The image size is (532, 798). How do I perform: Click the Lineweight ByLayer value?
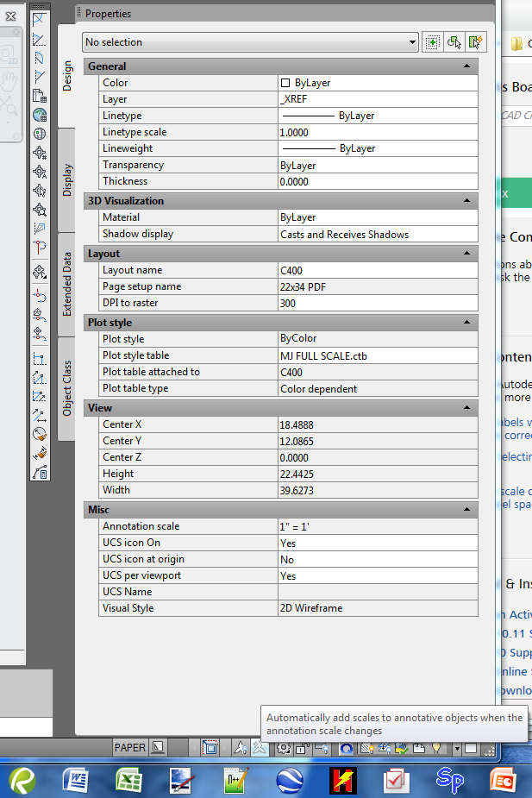pyautogui.click(x=378, y=148)
